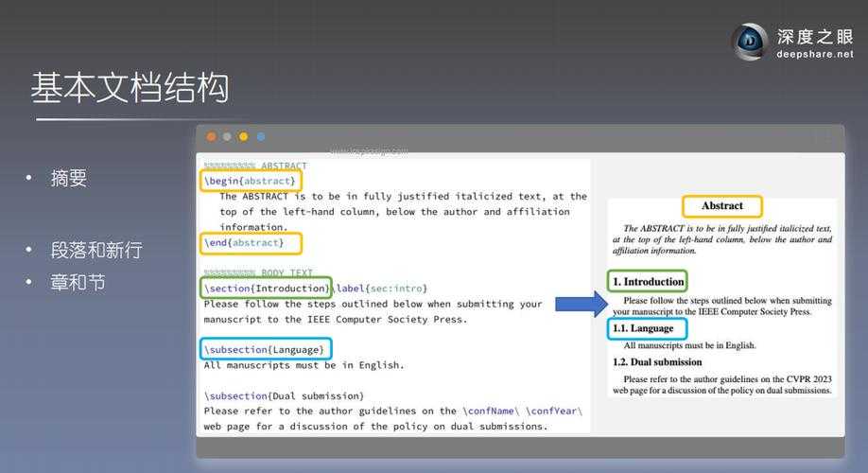Click the blue window dot
The width and height of the screenshot is (868, 473).
260,137
